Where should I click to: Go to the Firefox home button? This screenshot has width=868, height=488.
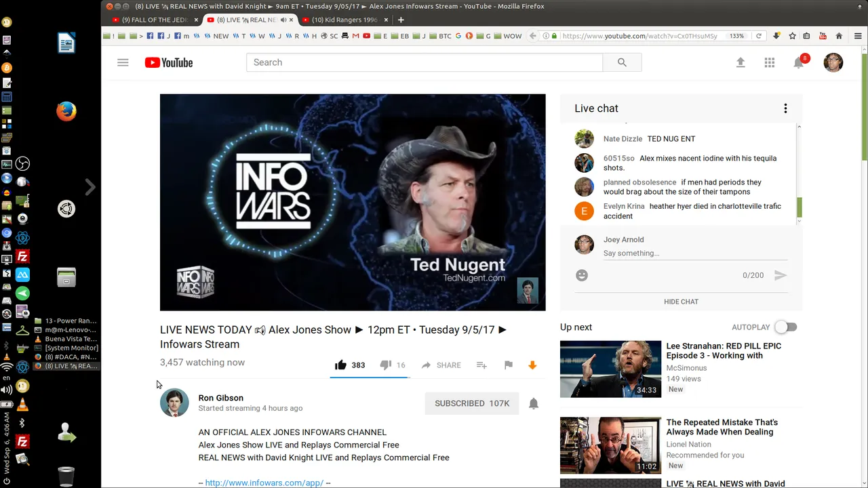click(x=839, y=36)
